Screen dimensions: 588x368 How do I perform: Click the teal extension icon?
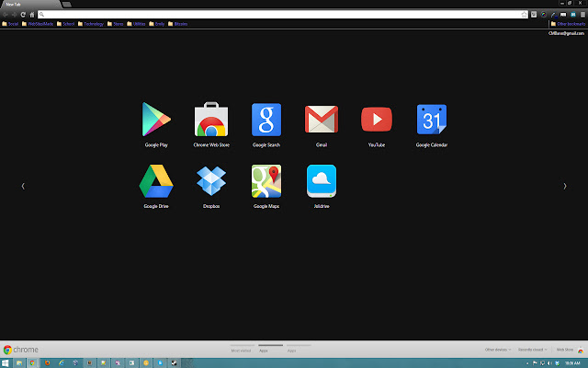click(x=573, y=15)
